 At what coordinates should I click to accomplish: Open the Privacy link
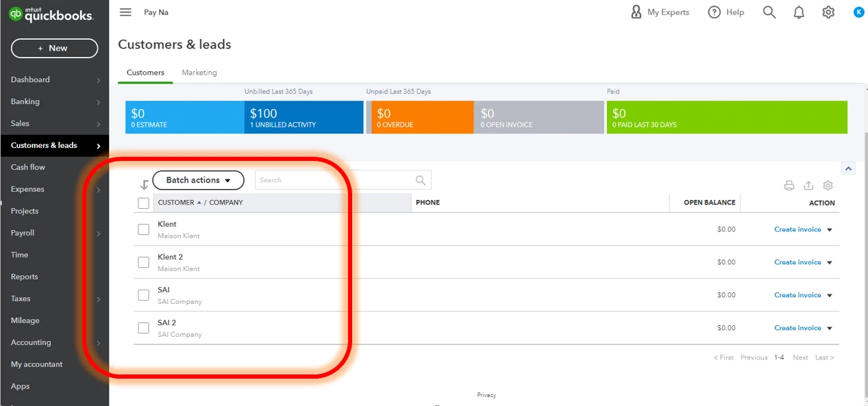click(486, 395)
